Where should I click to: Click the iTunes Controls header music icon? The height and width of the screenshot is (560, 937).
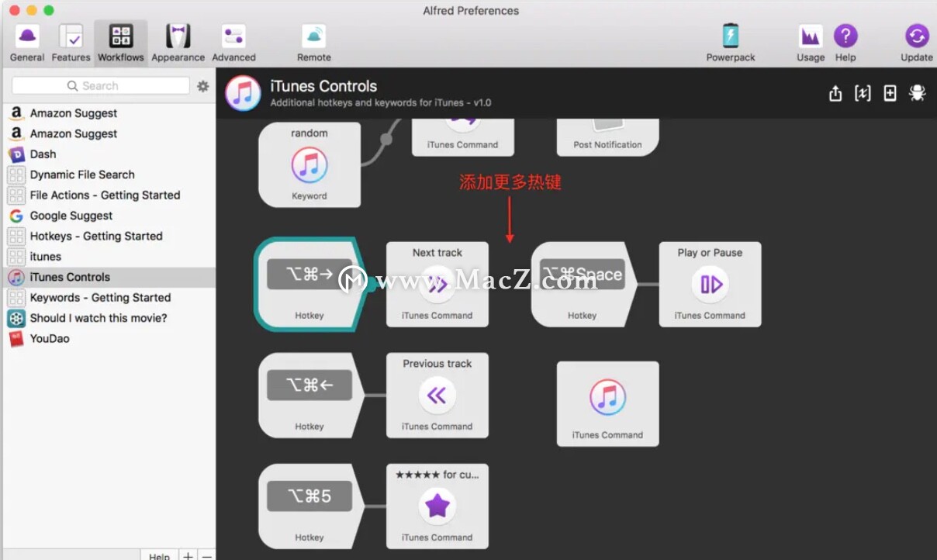243,93
